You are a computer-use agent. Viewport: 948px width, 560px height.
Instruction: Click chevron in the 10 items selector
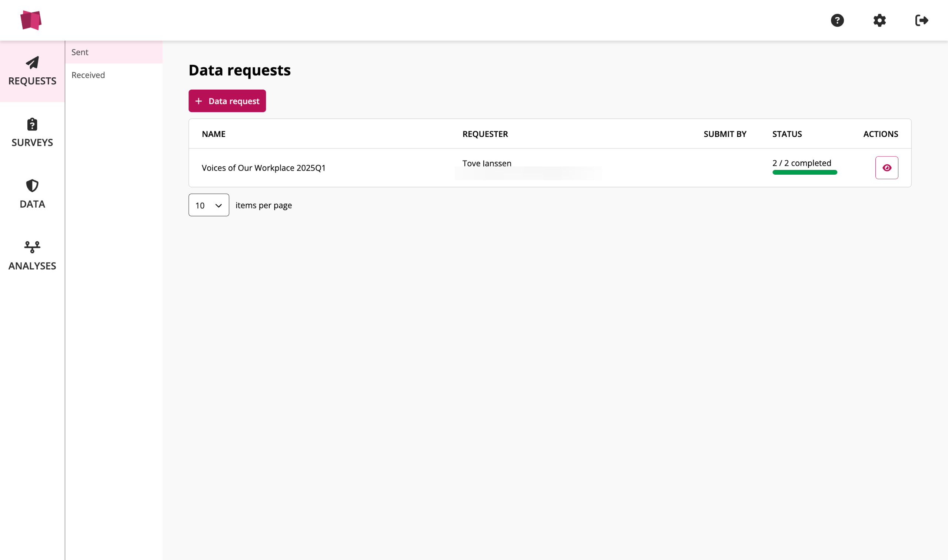pyautogui.click(x=218, y=206)
